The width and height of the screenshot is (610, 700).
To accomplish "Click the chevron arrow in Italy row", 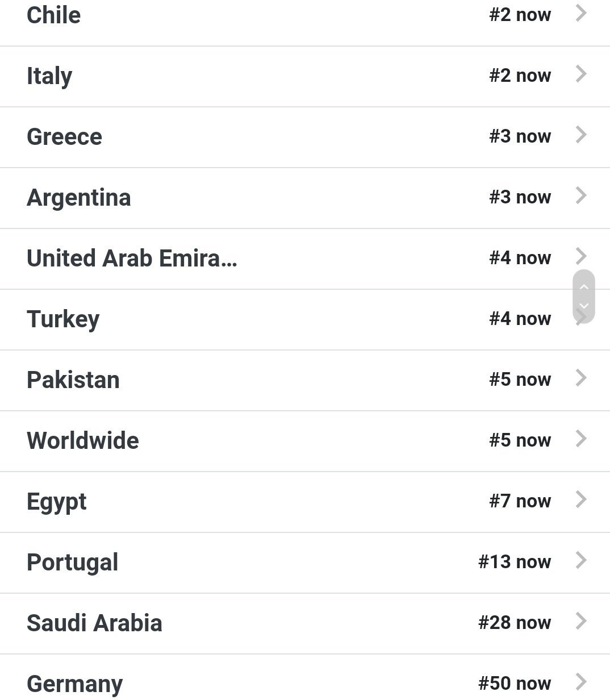I will [x=580, y=74].
